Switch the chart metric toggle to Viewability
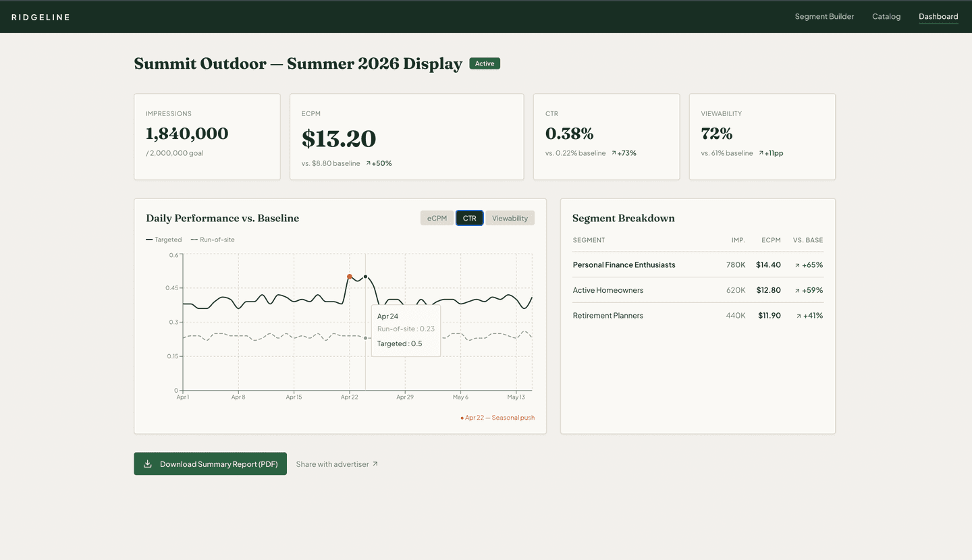The height and width of the screenshot is (560, 972). 510,217
